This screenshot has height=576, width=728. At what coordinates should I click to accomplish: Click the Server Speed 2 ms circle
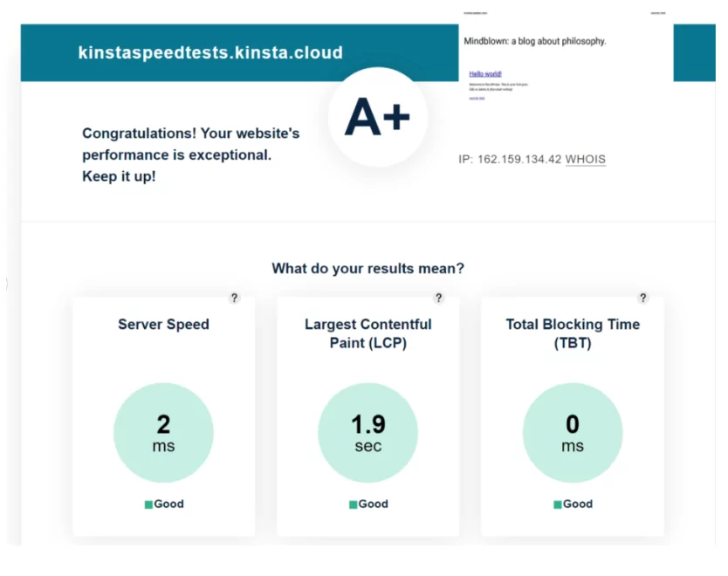163,432
